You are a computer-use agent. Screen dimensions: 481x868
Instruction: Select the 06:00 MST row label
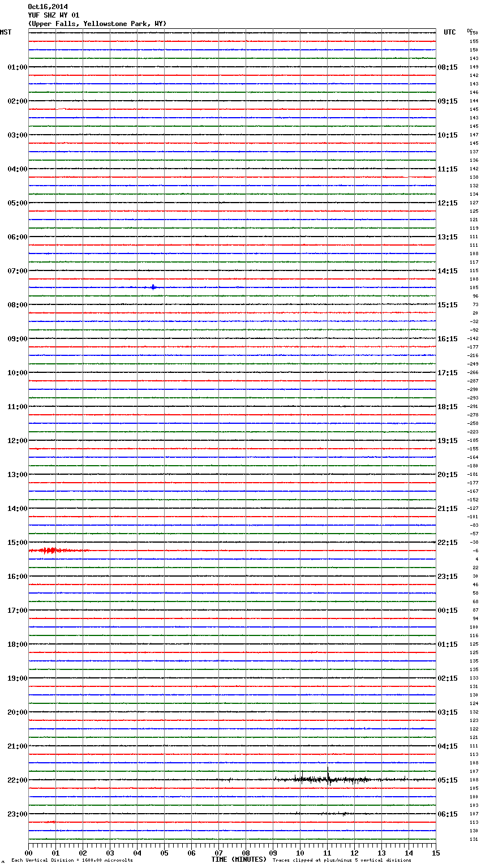17,237
